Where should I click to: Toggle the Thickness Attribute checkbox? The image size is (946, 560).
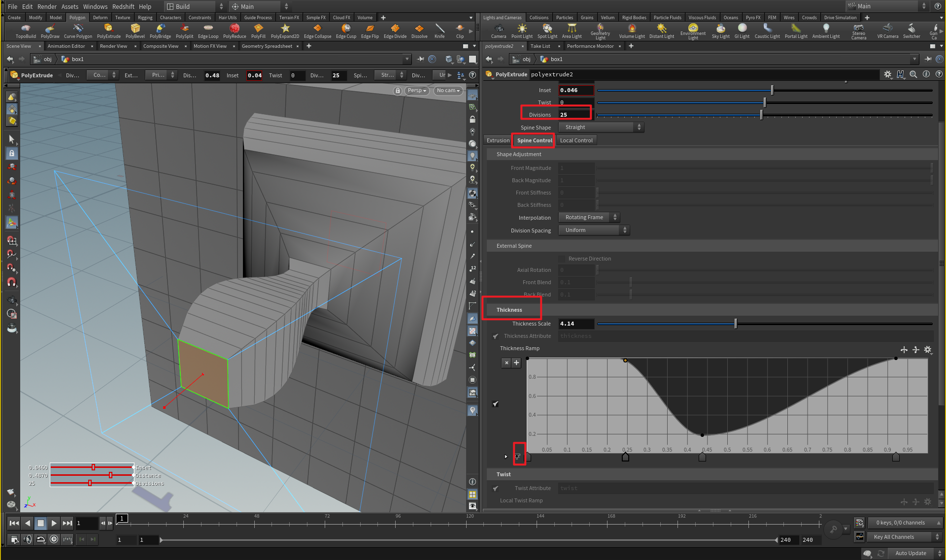click(496, 336)
